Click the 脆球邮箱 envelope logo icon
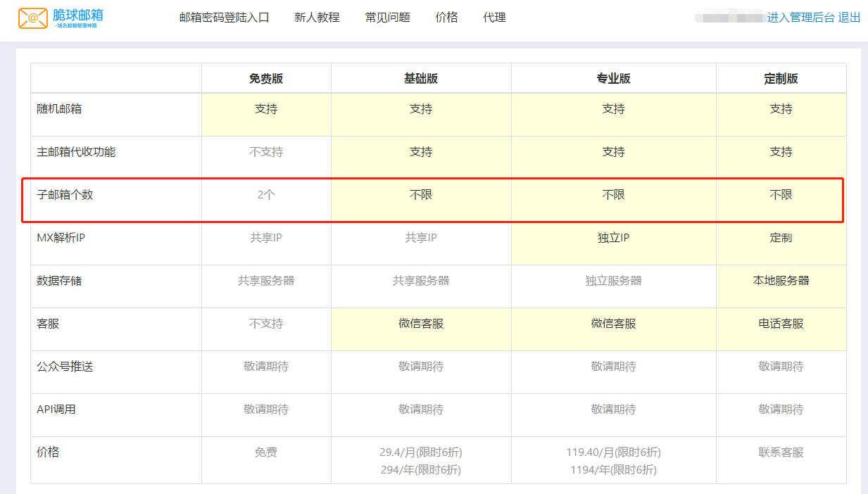This screenshot has width=868, height=494. pos(33,18)
